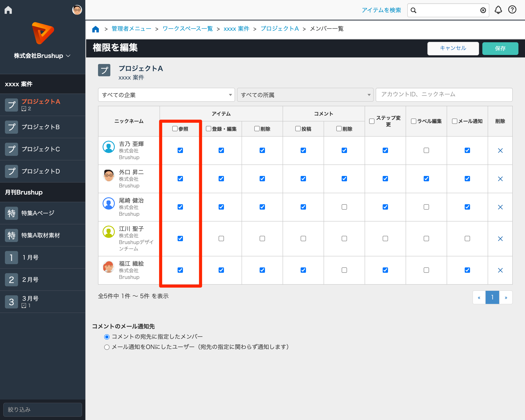Open the すべての企業 dropdown

click(x=166, y=95)
